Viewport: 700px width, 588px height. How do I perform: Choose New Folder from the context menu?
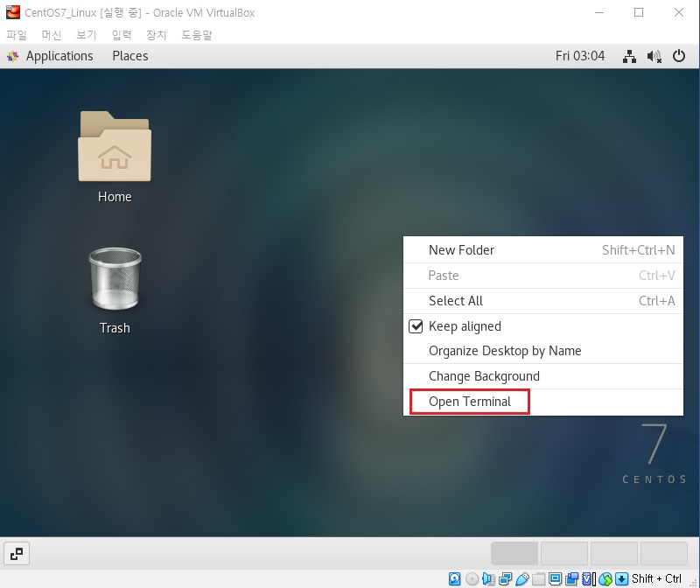[542, 250]
